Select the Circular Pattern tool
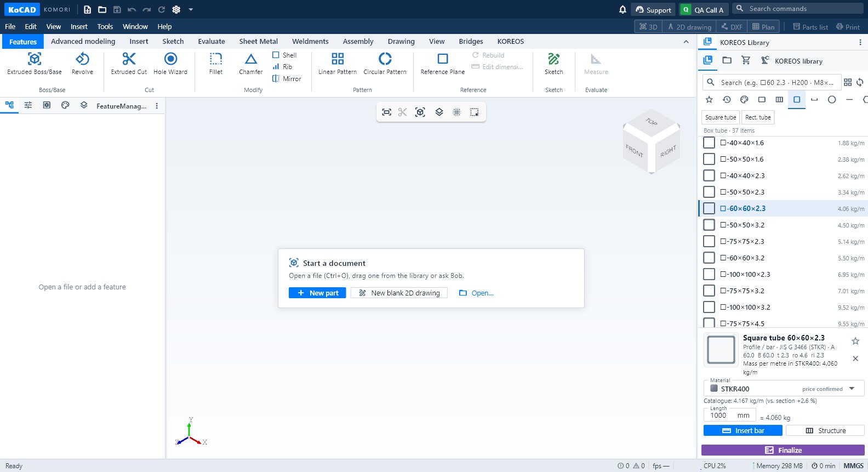868x472 pixels. pyautogui.click(x=385, y=64)
